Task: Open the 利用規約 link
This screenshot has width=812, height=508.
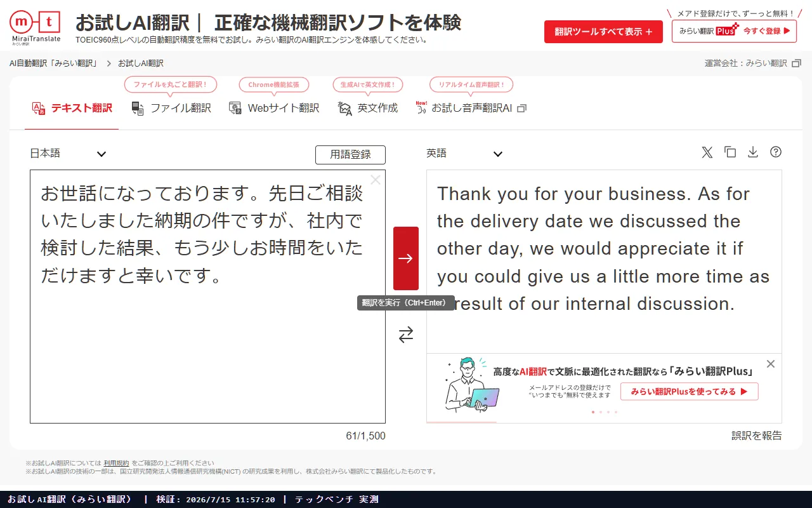Action: [116, 464]
